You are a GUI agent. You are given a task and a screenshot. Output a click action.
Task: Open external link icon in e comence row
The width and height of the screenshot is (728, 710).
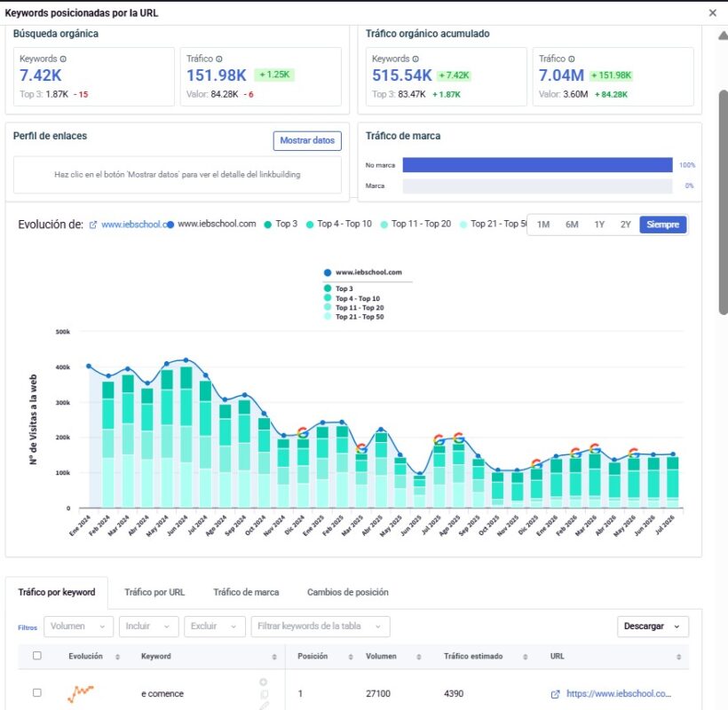[x=555, y=694]
